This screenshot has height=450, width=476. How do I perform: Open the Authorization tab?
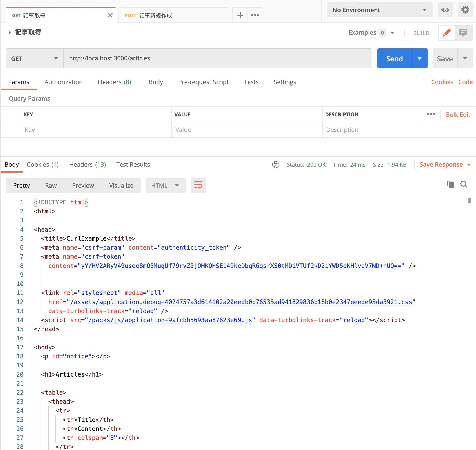click(x=63, y=82)
